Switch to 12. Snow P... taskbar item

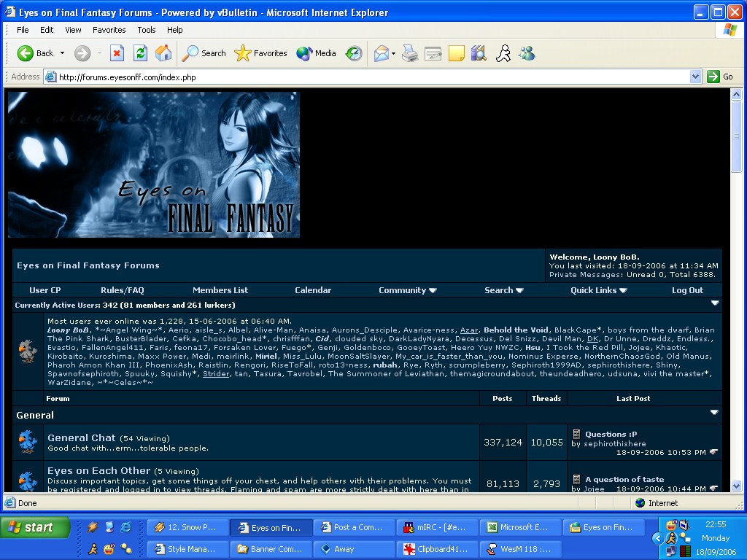click(x=187, y=527)
